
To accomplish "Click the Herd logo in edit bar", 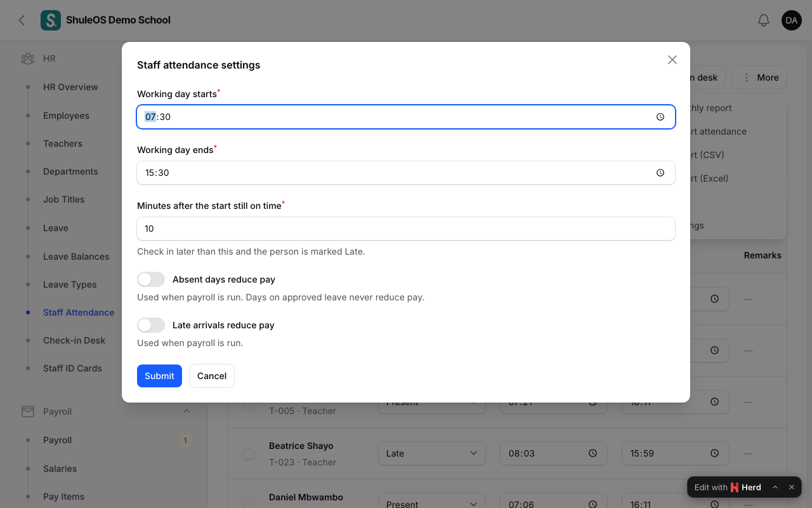I will pos(735,487).
